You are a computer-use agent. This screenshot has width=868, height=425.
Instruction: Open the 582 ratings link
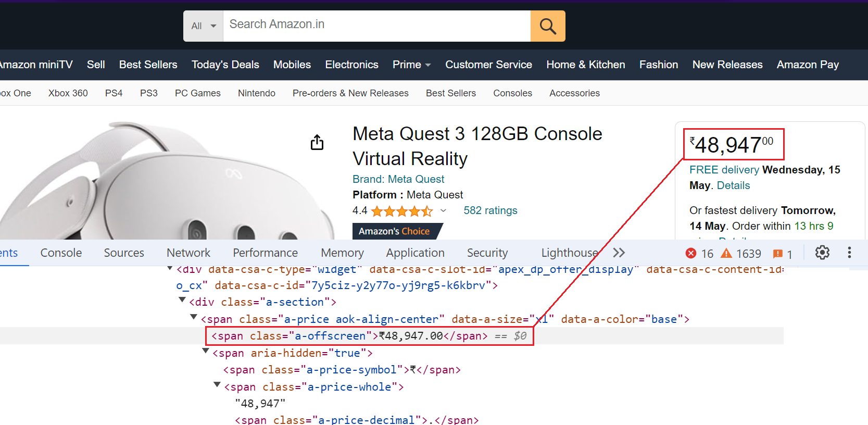[490, 210]
